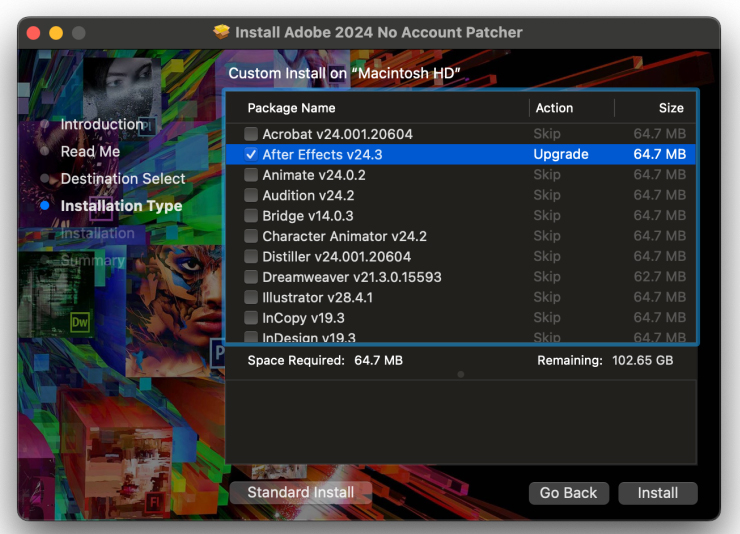Click the Space Required 64.7 MB value
The image size is (740, 534).
378,360
